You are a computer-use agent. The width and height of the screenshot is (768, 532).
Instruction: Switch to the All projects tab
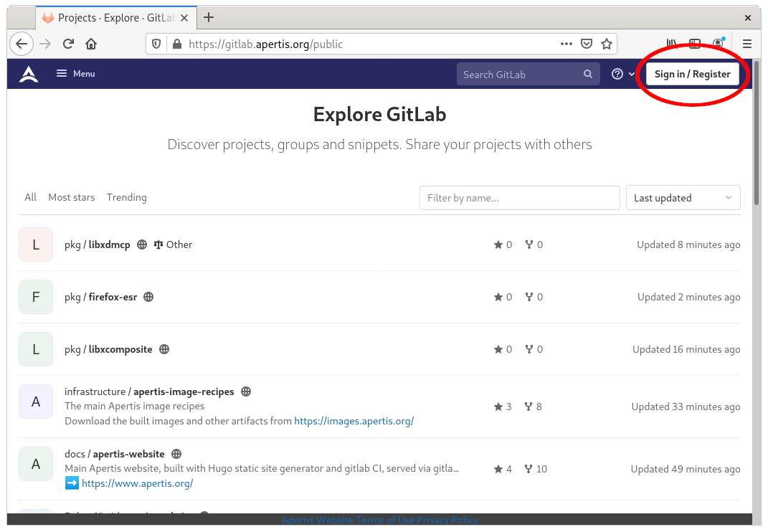[30, 197]
